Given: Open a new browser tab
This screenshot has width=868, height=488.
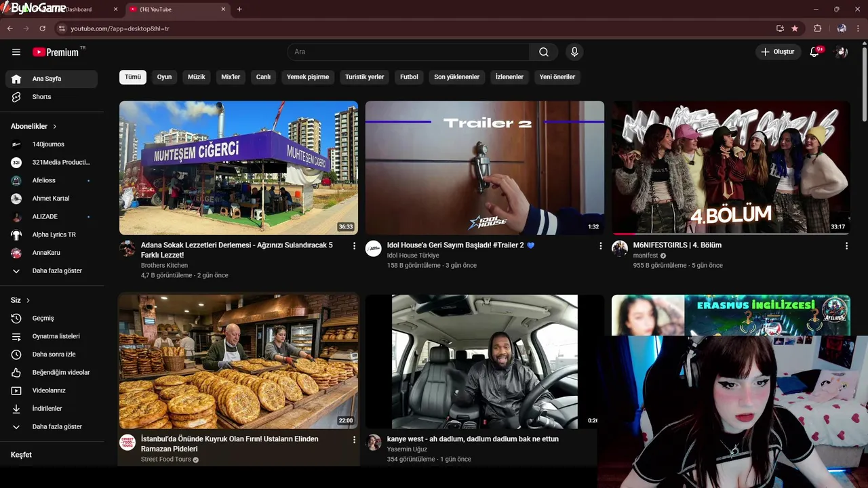Looking at the screenshot, I should pyautogui.click(x=239, y=9).
